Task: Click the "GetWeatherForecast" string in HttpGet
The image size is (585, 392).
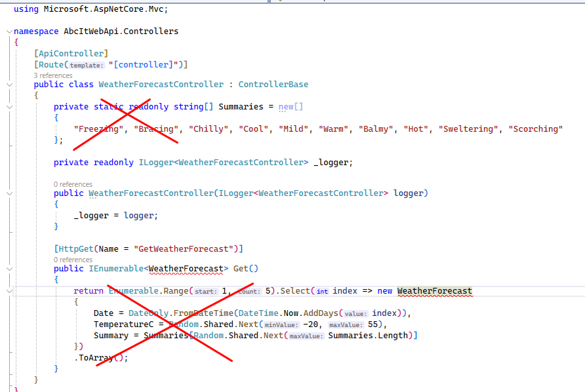Action: coord(185,248)
